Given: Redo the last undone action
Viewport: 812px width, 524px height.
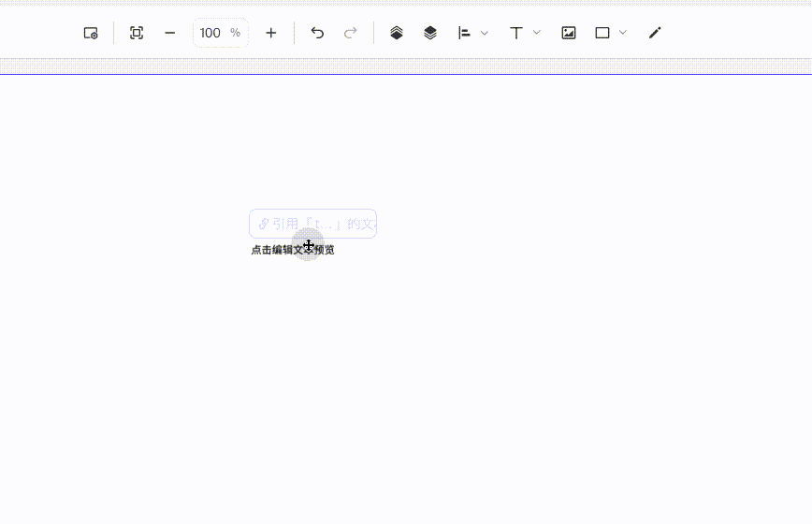Looking at the screenshot, I should point(351,33).
